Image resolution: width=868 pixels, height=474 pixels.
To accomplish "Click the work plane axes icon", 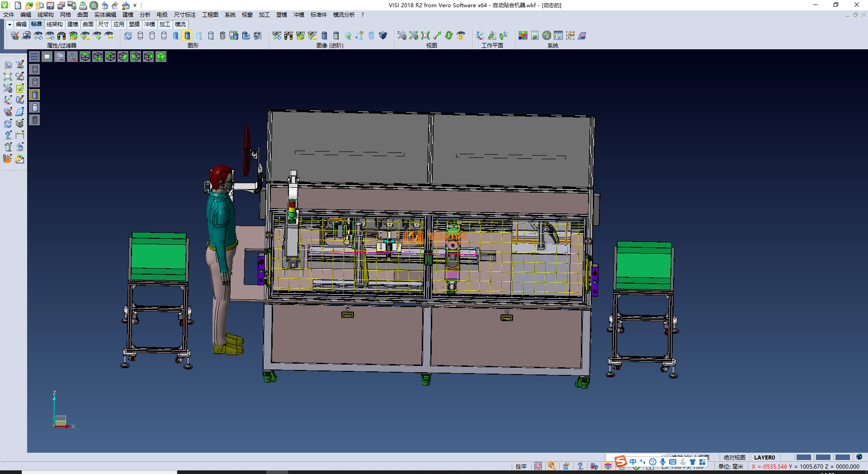I will click(x=480, y=35).
